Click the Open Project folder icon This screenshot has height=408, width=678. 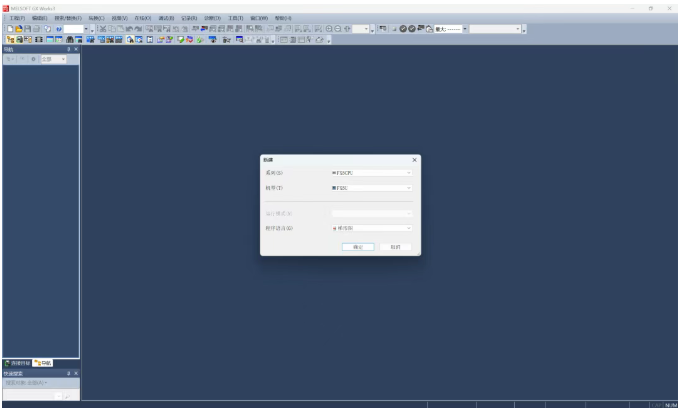(x=19, y=29)
